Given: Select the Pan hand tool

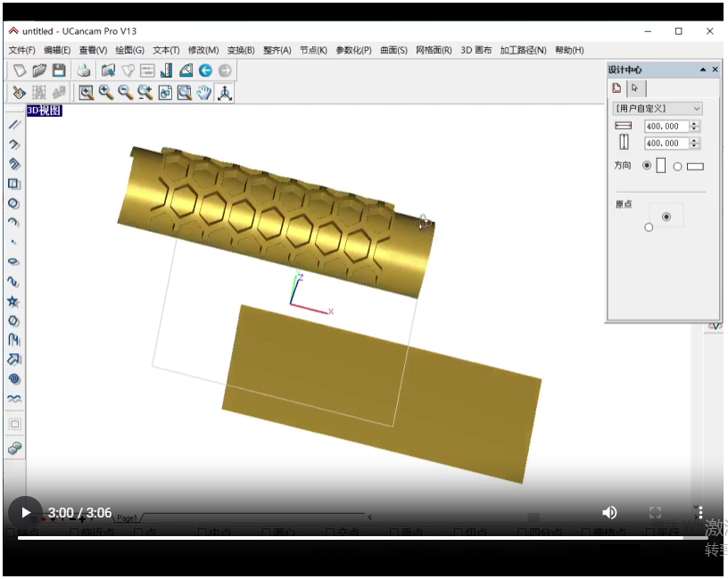Looking at the screenshot, I should pos(204,92).
